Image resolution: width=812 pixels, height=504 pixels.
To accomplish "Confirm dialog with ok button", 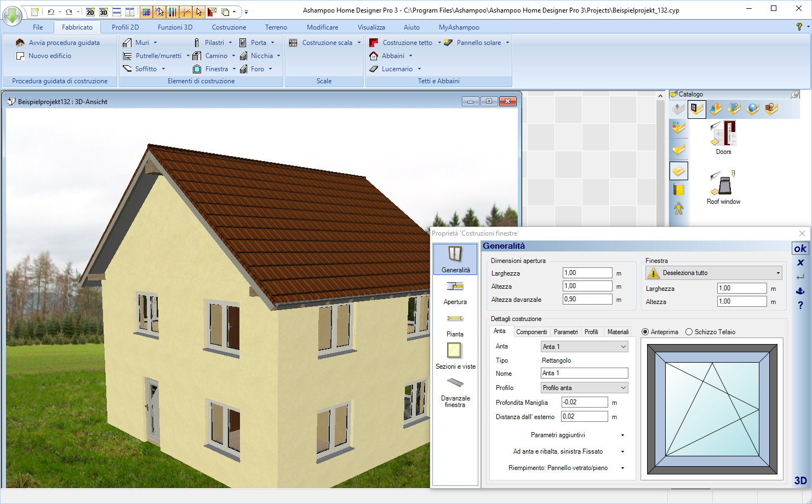I will tap(800, 249).
